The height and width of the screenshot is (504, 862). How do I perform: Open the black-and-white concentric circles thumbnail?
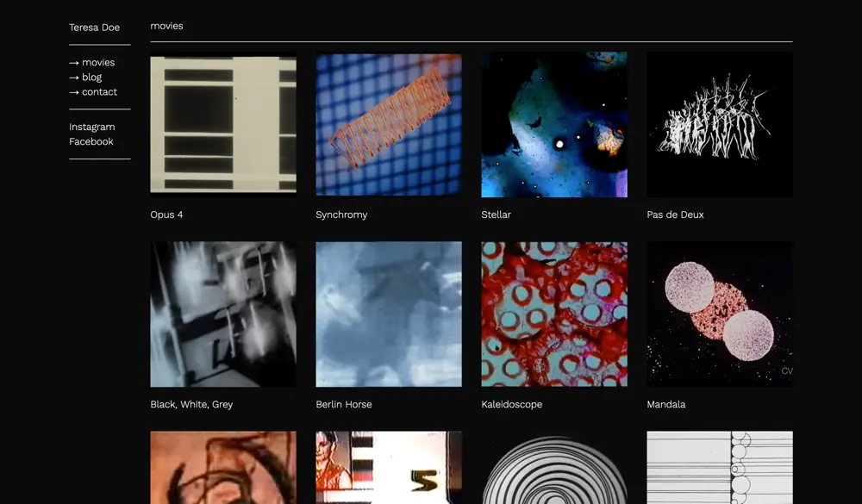[x=554, y=468]
